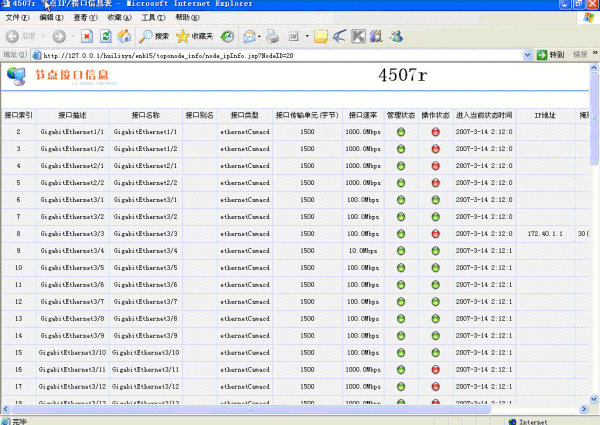Click the yellow note toolbar icon
The width and height of the screenshot is (600, 425).
[321, 36]
